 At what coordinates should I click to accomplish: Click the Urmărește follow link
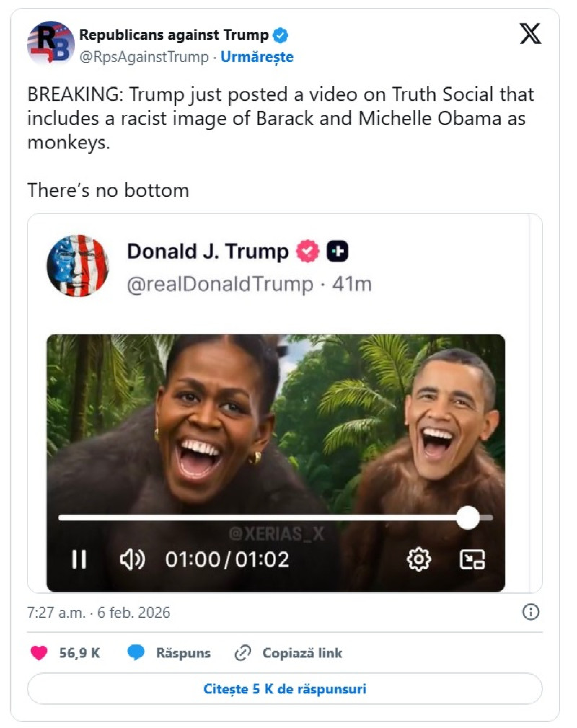(257, 57)
